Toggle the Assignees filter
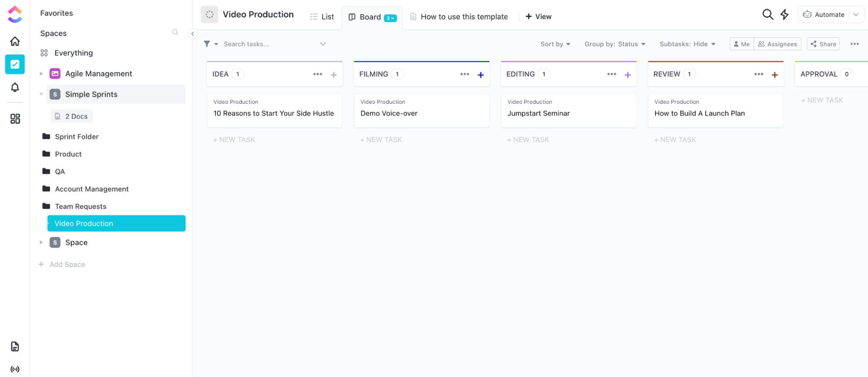The width and height of the screenshot is (868, 377). [x=777, y=44]
